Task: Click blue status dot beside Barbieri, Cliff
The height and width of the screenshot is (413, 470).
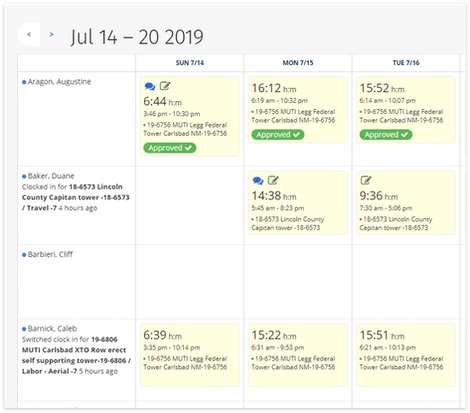Action: click(x=24, y=255)
